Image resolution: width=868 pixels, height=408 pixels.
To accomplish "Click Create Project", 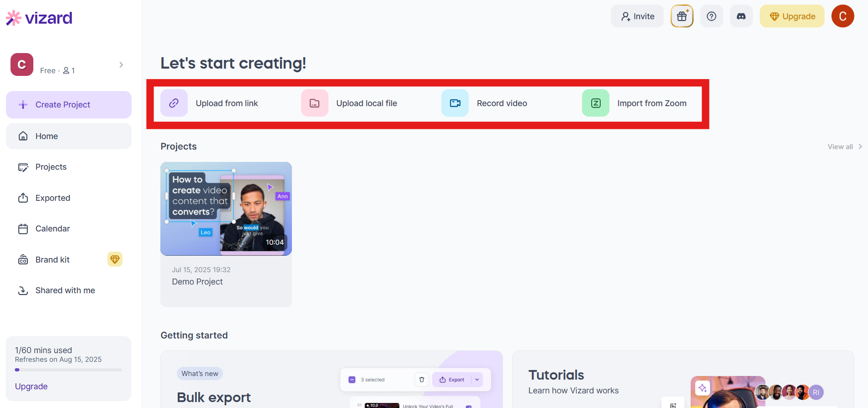I will (69, 105).
